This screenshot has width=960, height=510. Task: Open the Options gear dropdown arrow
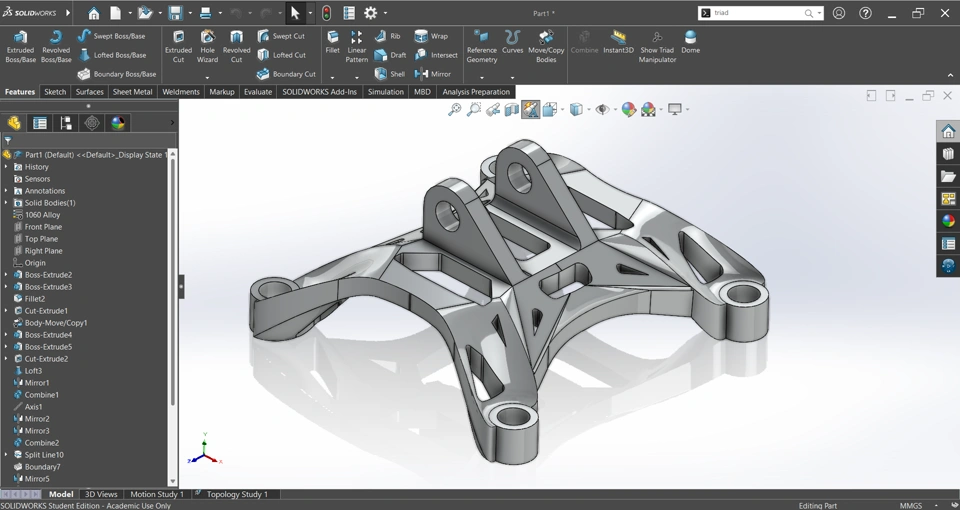[385, 13]
